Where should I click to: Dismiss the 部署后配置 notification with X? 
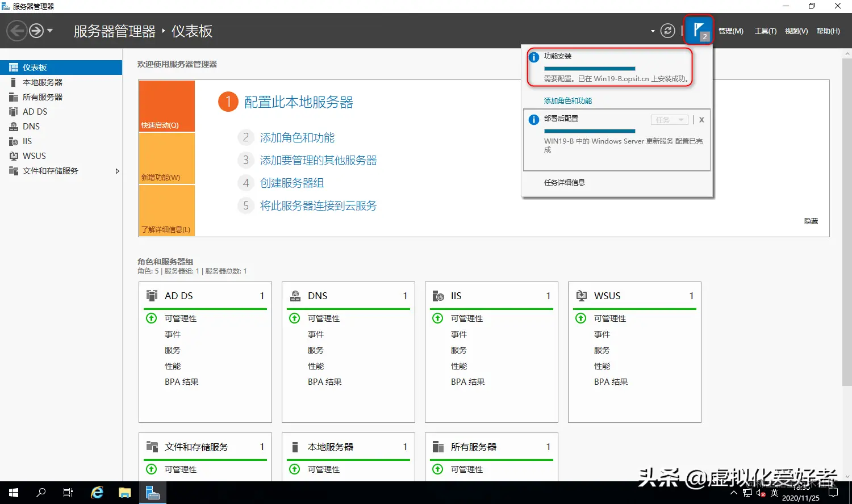coord(701,119)
